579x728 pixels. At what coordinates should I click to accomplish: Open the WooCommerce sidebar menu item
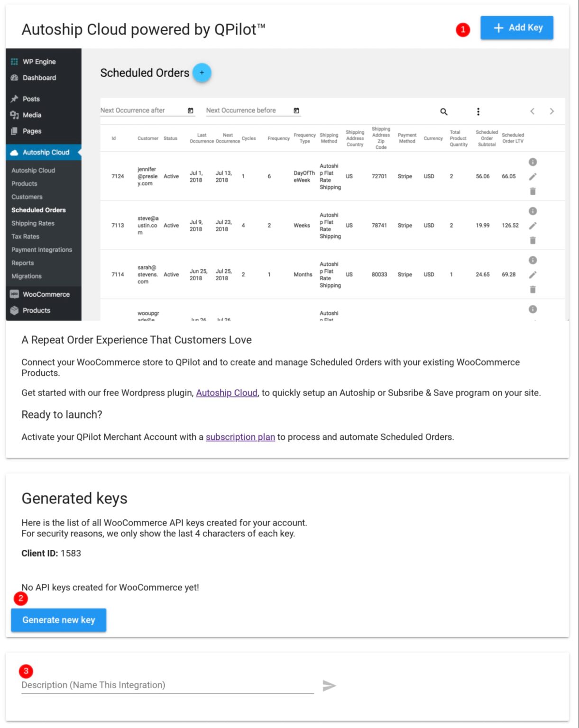(x=46, y=294)
